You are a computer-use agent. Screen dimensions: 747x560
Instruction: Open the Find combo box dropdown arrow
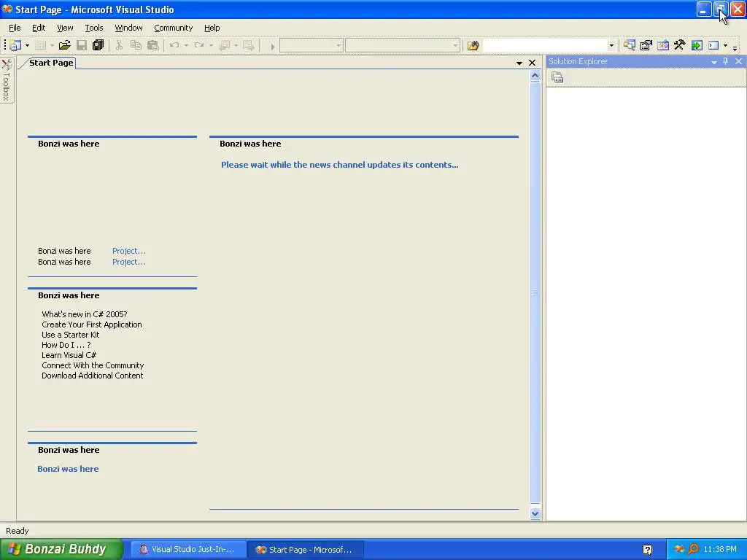coord(611,46)
